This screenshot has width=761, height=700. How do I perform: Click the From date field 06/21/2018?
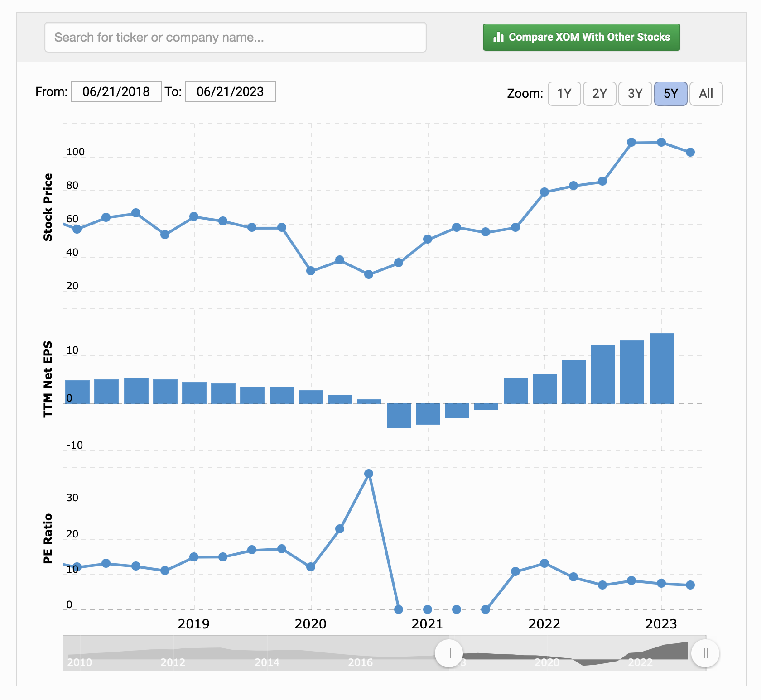click(x=116, y=91)
